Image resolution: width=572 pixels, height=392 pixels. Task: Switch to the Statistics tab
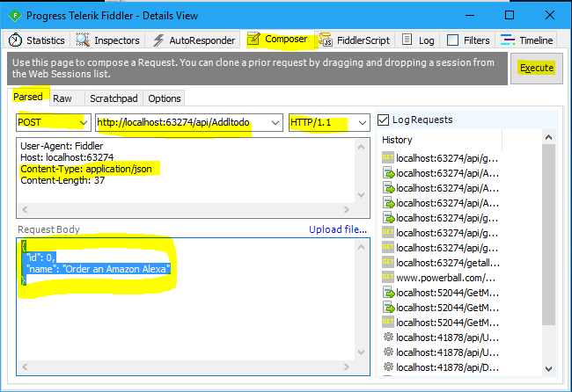pyautogui.click(x=36, y=40)
